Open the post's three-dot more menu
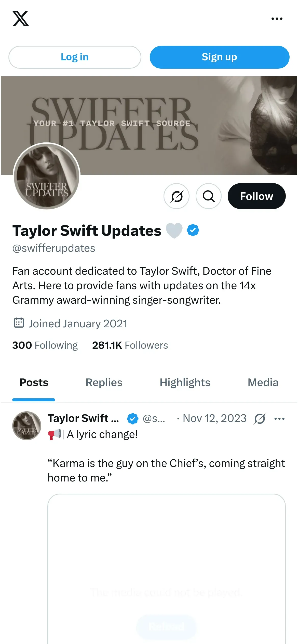The width and height of the screenshot is (298, 644). pyautogui.click(x=279, y=419)
